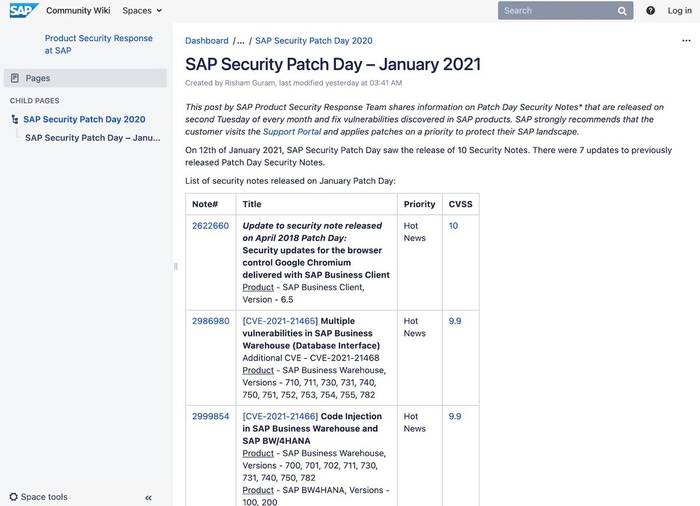Select the Pages sidebar item

coord(85,78)
